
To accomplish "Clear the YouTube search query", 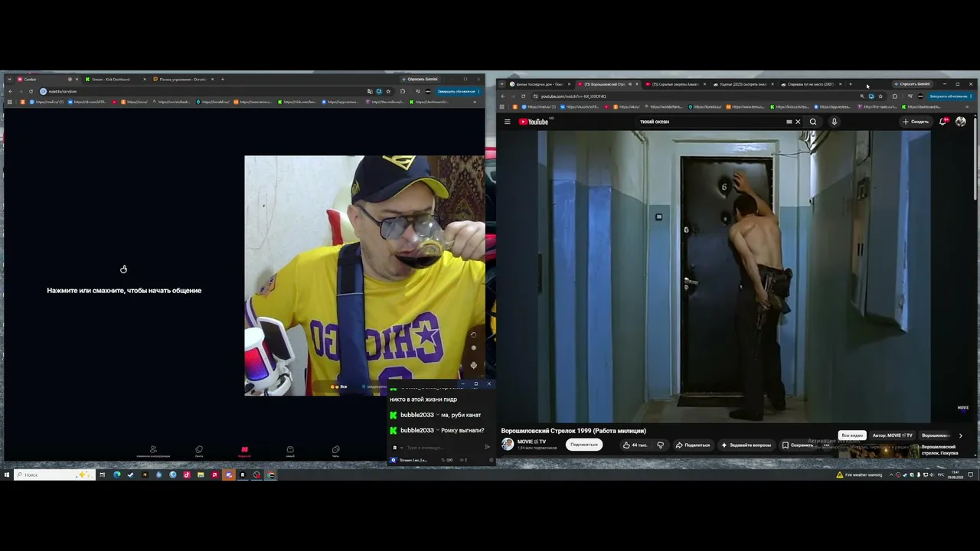I will [x=798, y=122].
